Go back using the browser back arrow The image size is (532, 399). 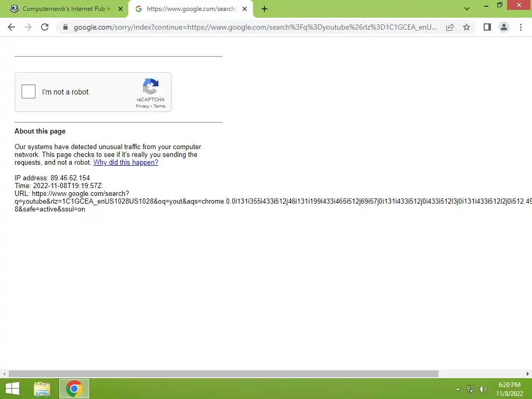coord(11,27)
